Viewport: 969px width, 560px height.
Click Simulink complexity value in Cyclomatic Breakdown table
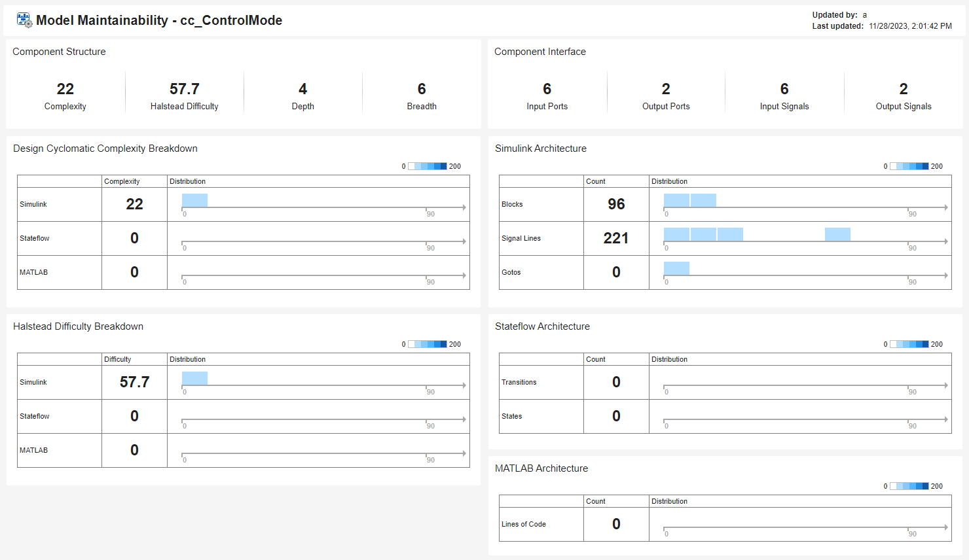coord(134,204)
